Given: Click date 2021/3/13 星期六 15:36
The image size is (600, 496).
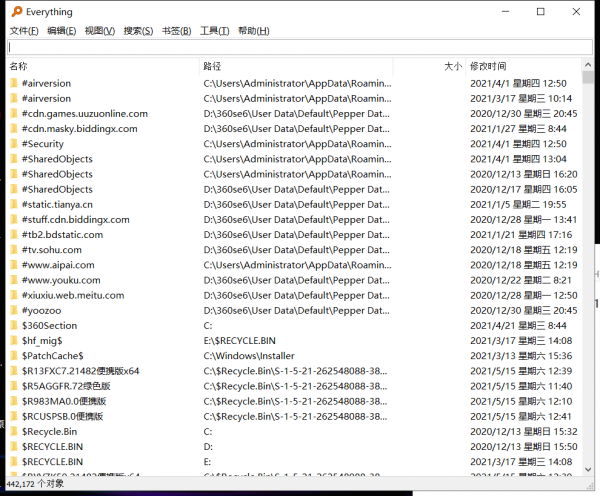Looking at the screenshot, I should [x=521, y=356].
